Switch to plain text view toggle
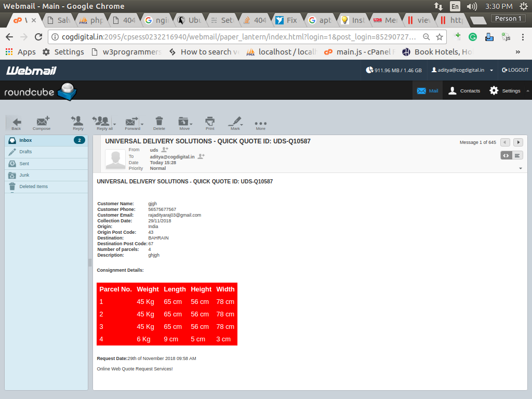Image resolution: width=532 pixels, height=399 pixels. [x=517, y=155]
